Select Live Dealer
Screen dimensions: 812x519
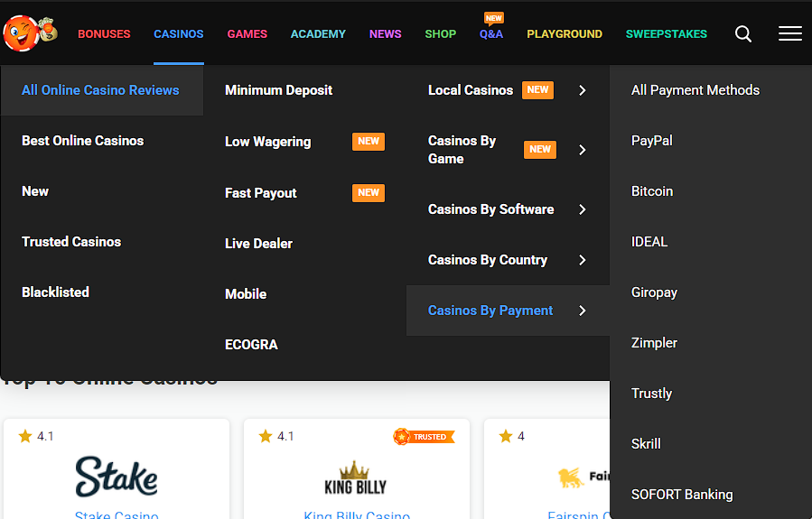tap(258, 244)
